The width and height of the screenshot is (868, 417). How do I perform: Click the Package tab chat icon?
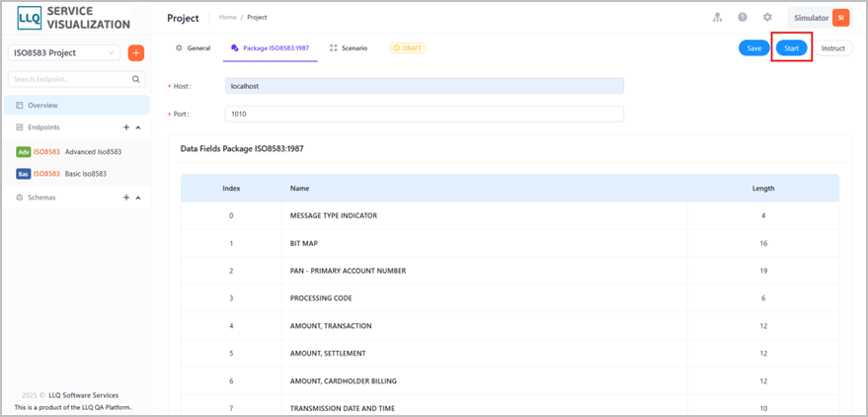[x=235, y=48]
